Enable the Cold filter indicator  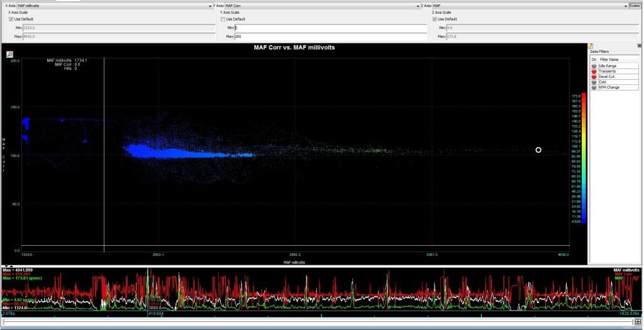(594, 82)
